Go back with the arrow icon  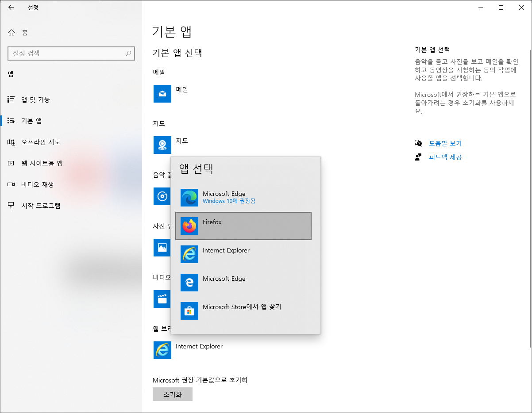11,7
